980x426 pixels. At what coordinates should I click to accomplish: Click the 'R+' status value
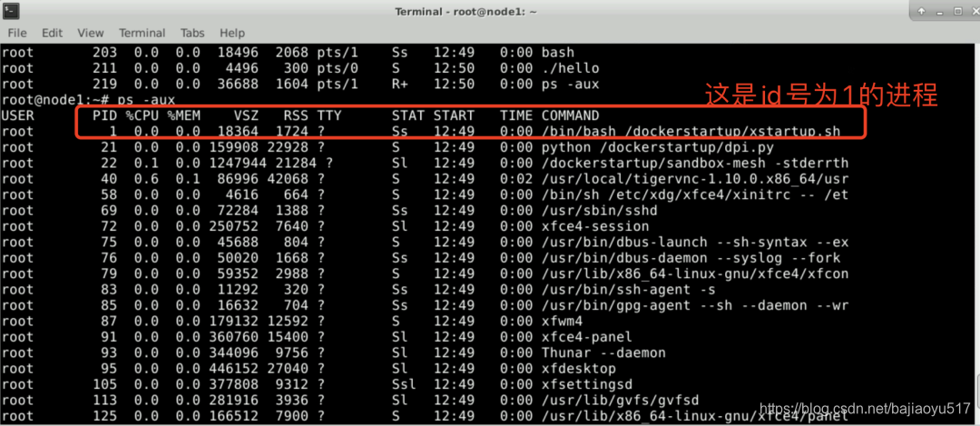click(400, 84)
